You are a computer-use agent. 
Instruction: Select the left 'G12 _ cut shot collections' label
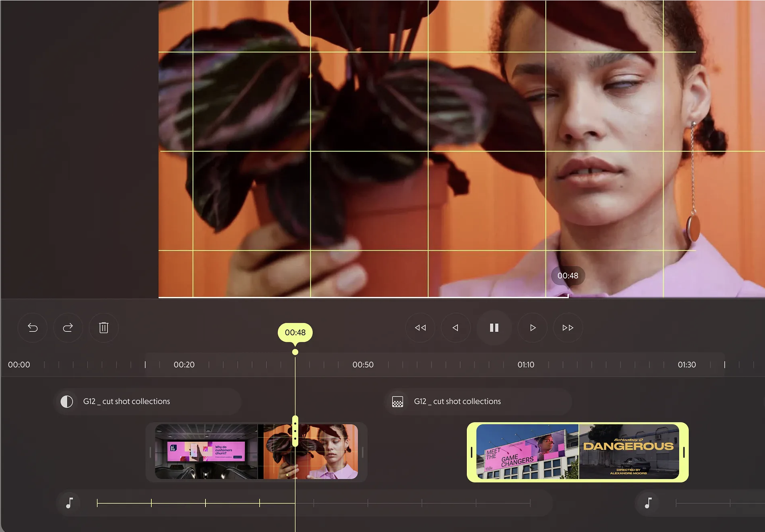126,401
